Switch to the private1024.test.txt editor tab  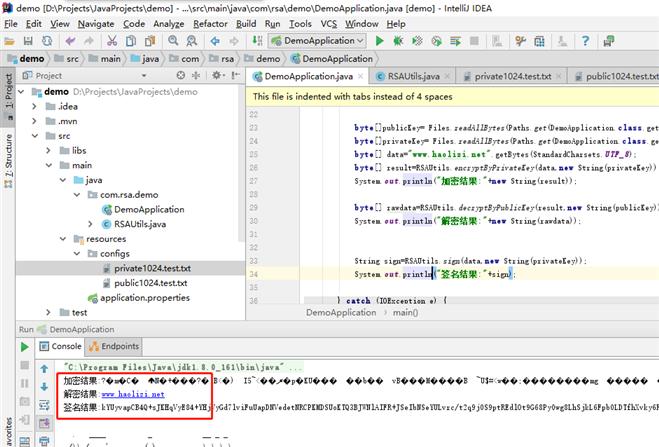(x=513, y=76)
